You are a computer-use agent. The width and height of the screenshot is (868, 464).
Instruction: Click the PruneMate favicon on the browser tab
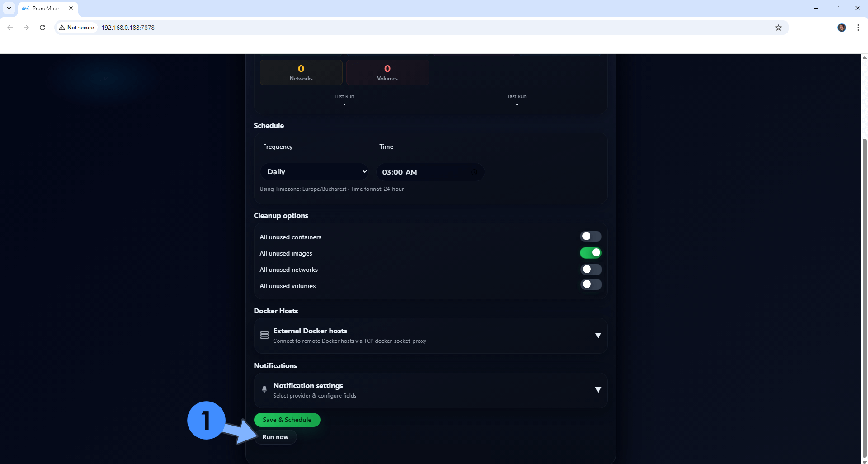25,8
